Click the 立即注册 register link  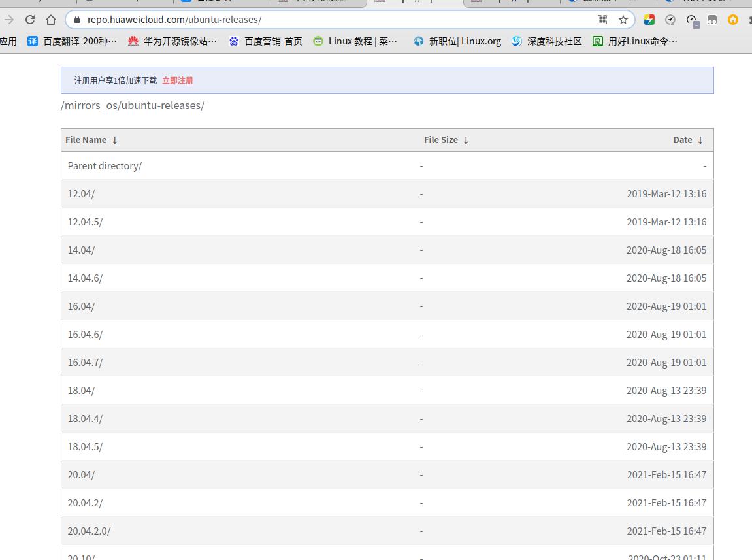coord(178,80)
